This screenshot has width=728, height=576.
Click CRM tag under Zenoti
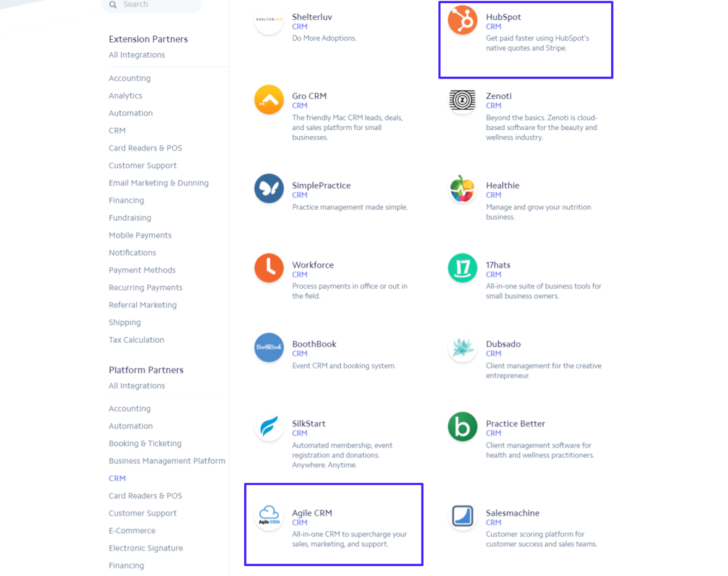494,106
